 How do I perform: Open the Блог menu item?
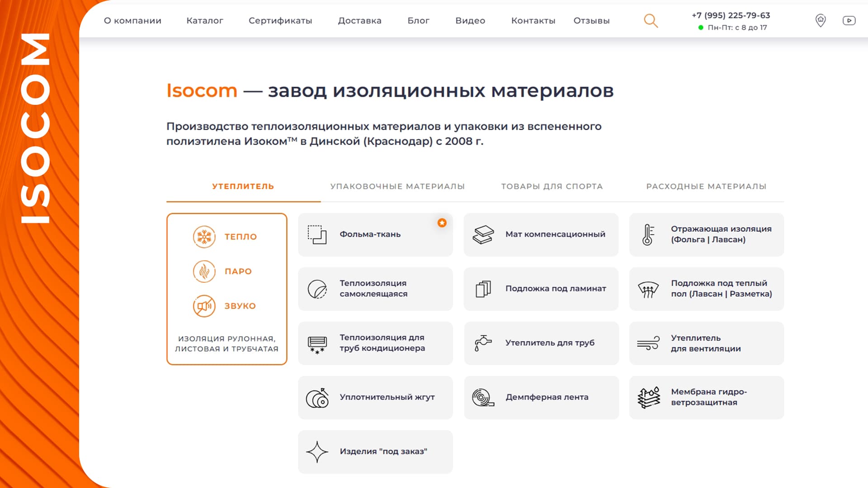pos(419,21)
